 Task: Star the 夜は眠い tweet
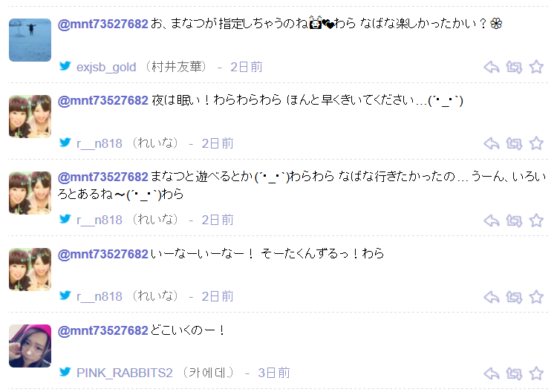click(x=536, y=143)
